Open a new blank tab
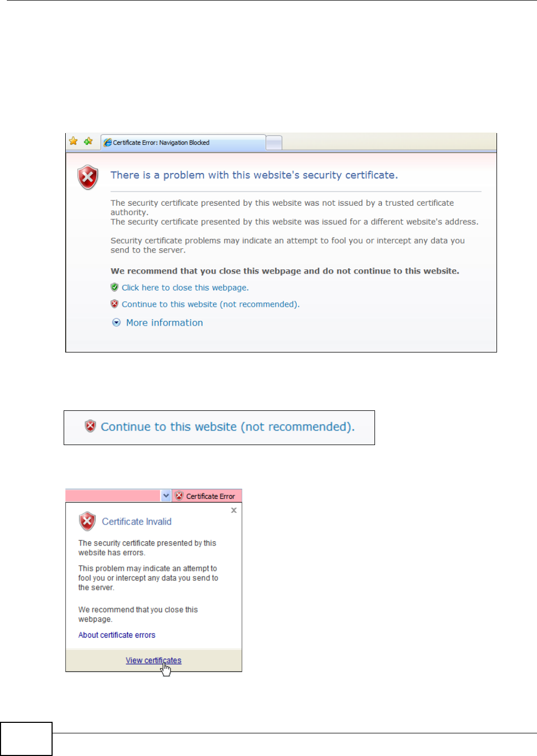The height and width of the screenshot is (756, 537). [274, 143]
